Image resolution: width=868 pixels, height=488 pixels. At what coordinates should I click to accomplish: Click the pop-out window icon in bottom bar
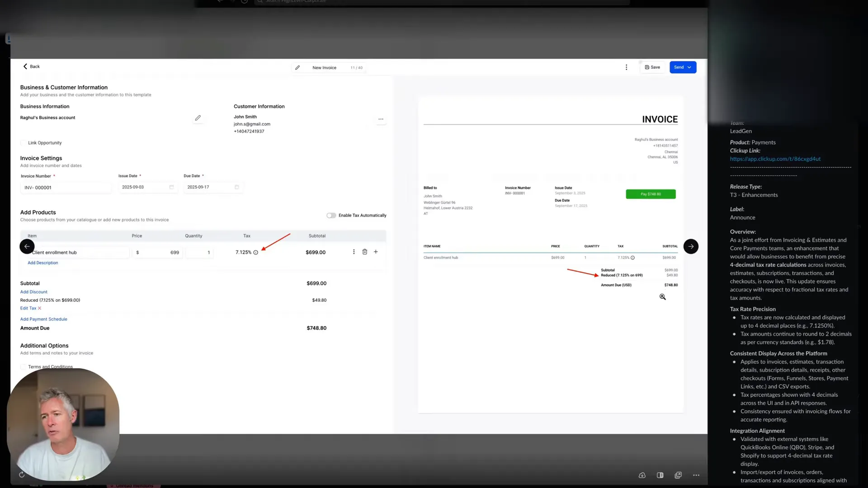click(x=678, y=475)
